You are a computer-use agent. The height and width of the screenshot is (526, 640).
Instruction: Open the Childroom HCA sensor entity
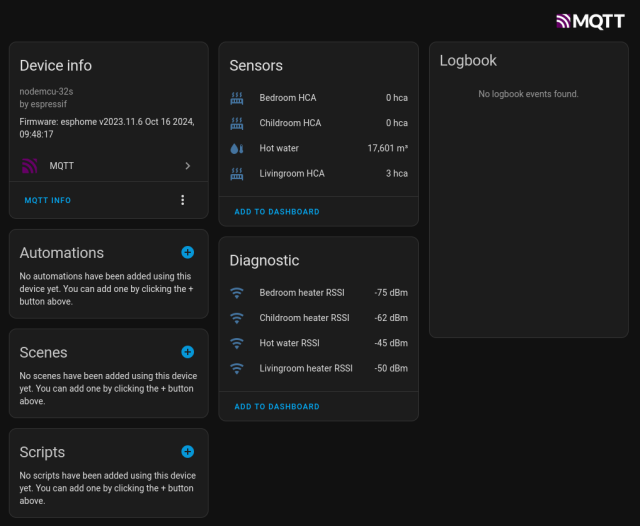pos(290,123)
